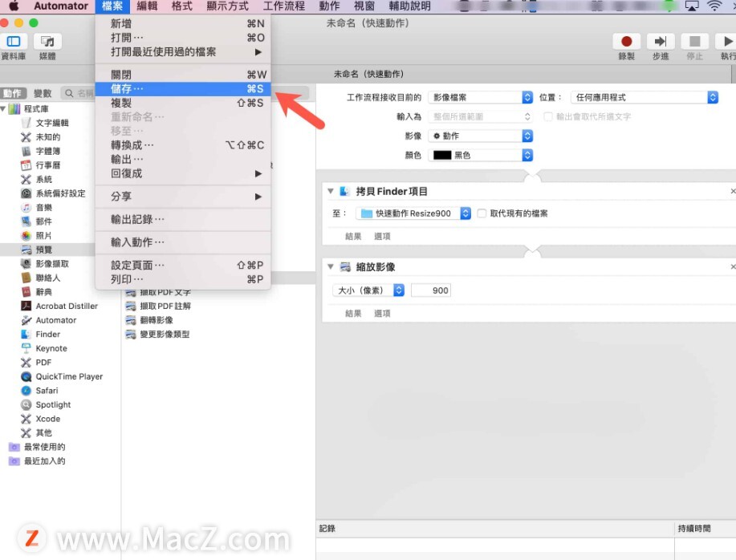Choose 儲存 from the file menu

pos(183,88)
